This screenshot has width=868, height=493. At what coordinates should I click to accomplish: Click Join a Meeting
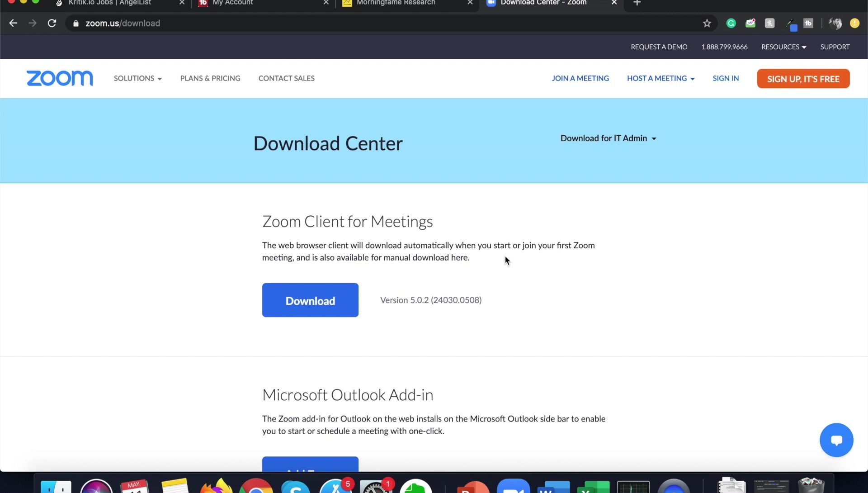pos(580,78)
